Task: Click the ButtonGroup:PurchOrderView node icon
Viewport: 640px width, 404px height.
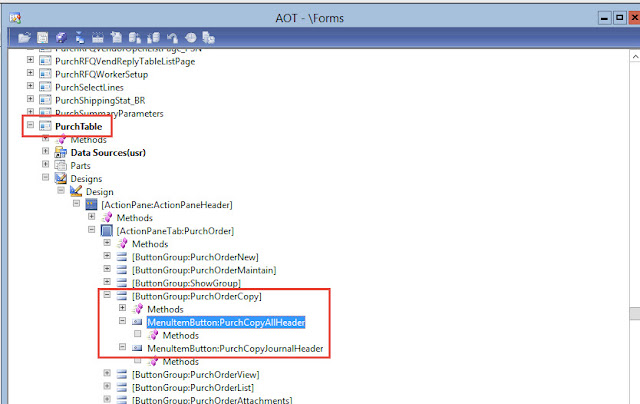Action: pyautogui.click(x=122, y=374)
